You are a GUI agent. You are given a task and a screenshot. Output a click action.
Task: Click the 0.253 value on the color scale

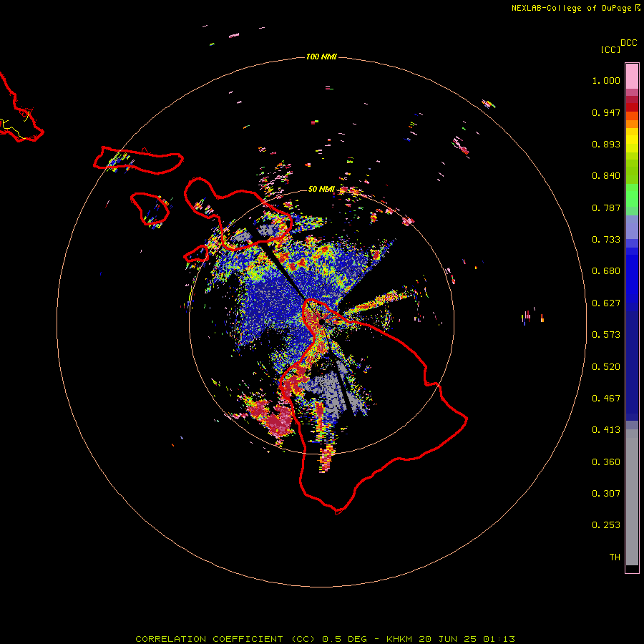point(606,525)
